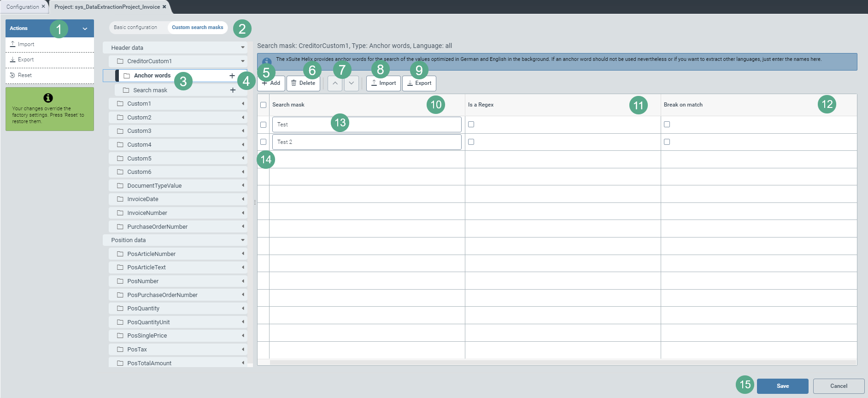This screenshot has width=868, height=398.
Task: Expand the InvoiceNumber tree node
Action: (x=243, y=213)
